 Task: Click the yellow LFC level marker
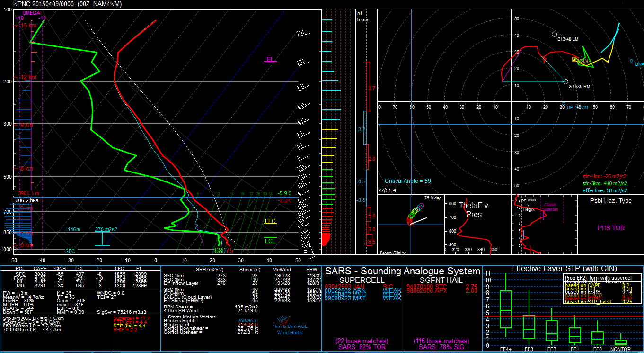click(x=270, y=222)
